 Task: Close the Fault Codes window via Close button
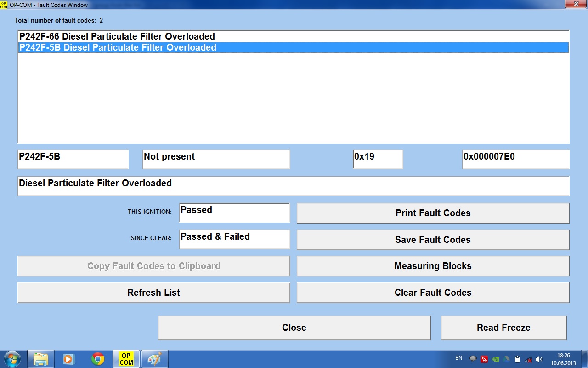click(x=294, y=328)
